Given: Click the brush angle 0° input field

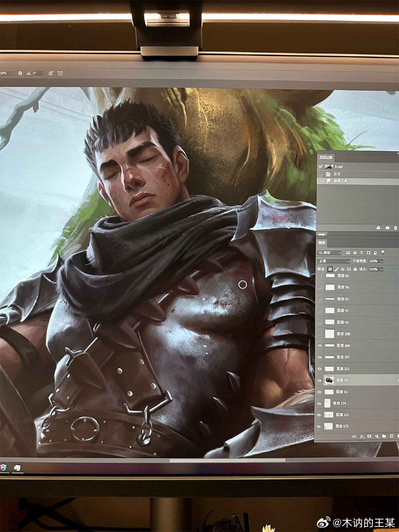Looking at the screenshot, I should (38, 73).
